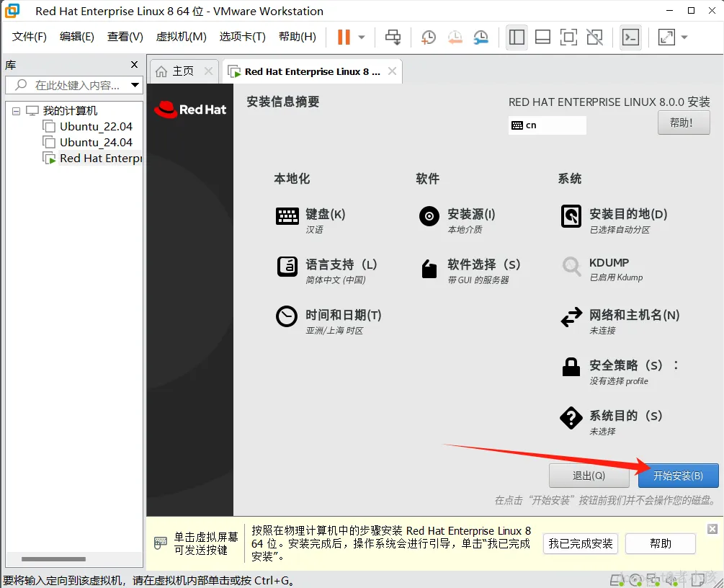Suspend the virtual machine using the pause icon

click(x=344, y=37)
